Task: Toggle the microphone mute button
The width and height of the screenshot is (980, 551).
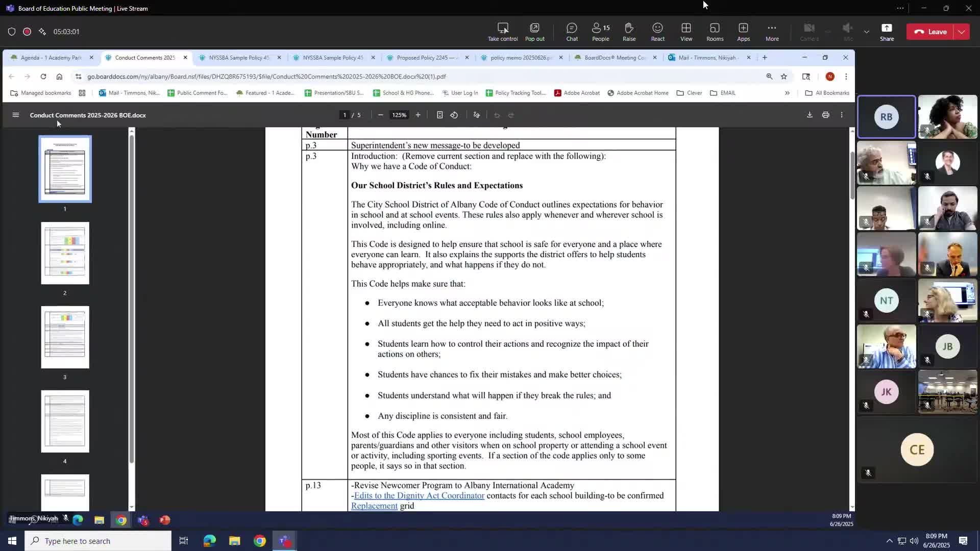Action: click(848, 32)
